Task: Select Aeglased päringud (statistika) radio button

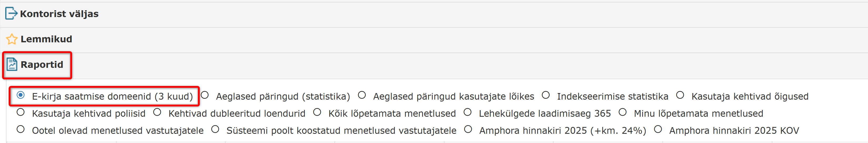Action: (204, 95)
